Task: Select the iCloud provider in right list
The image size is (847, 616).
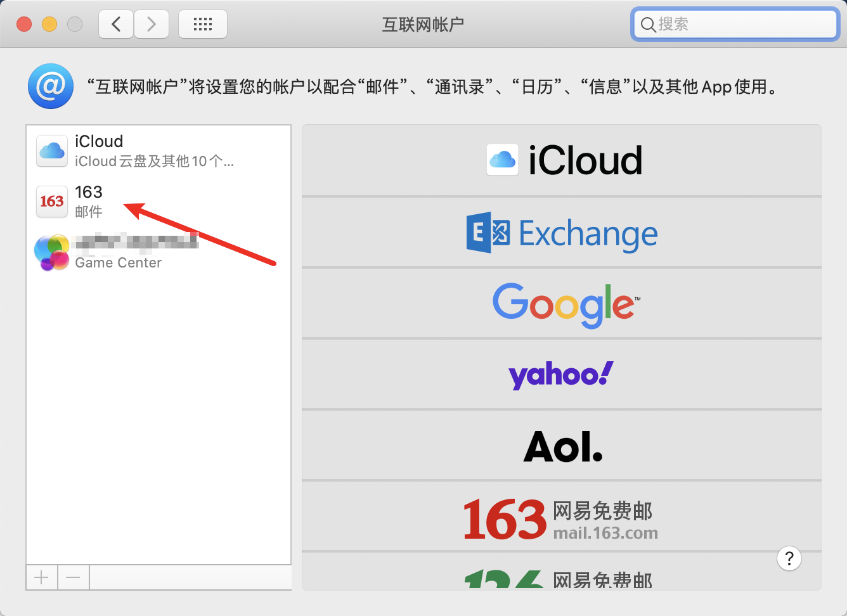Action: pos(562,160)
